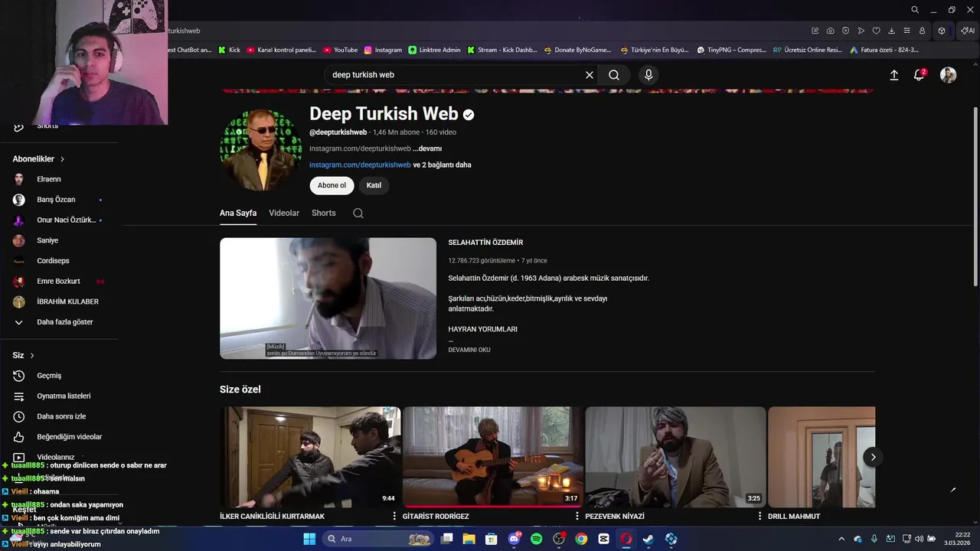This screenshot has height=551, width=980.
Task: Open Donate ByNoGame bookmark
Action: tap(577, 50)
